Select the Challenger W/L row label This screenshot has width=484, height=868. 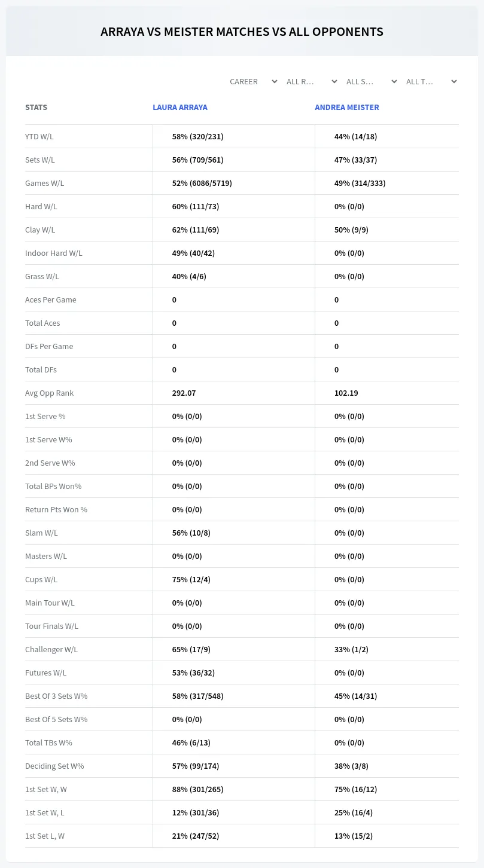51,649
